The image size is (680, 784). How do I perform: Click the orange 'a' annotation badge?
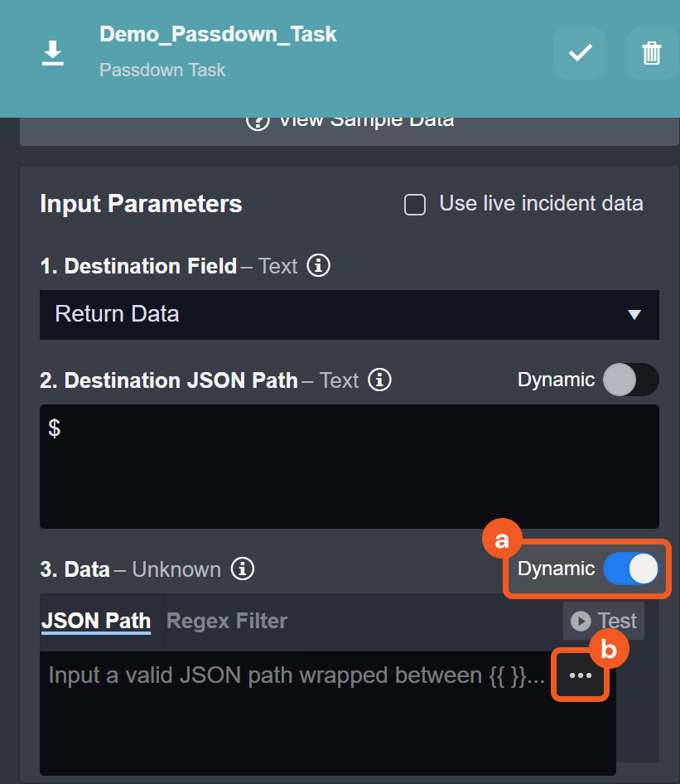500,540
